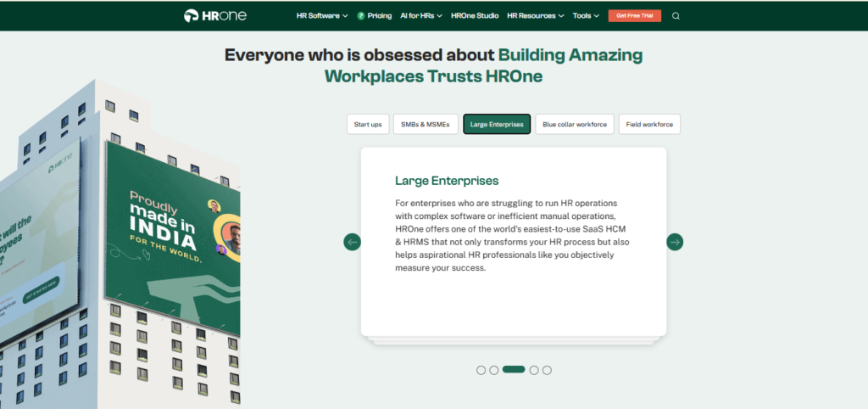Select the Large Enterprises tab

coord(497,124)
